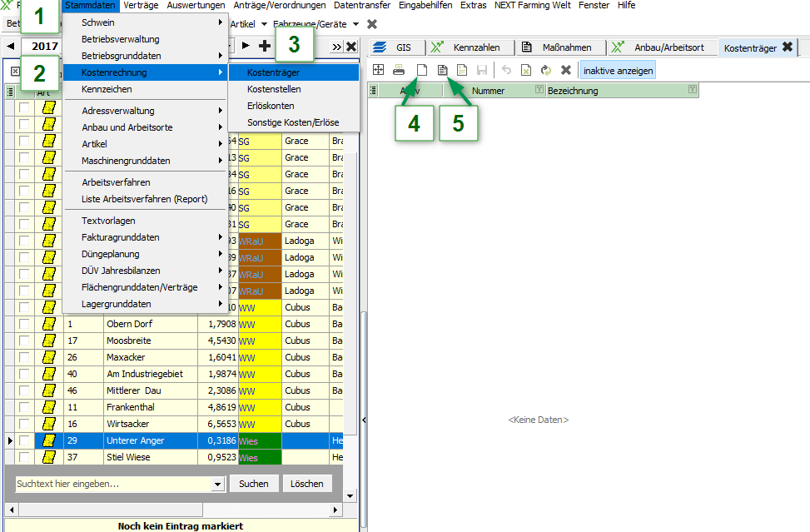Screen dimensions: 810x532
Task: Click the Löschen button
Action: (306, 484)
